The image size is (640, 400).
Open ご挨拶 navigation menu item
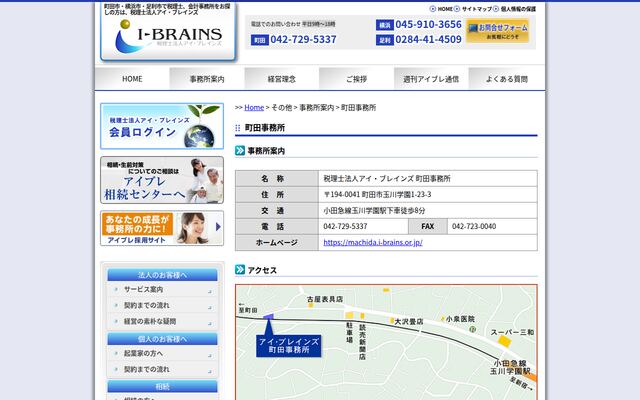(x=356, y=78)
